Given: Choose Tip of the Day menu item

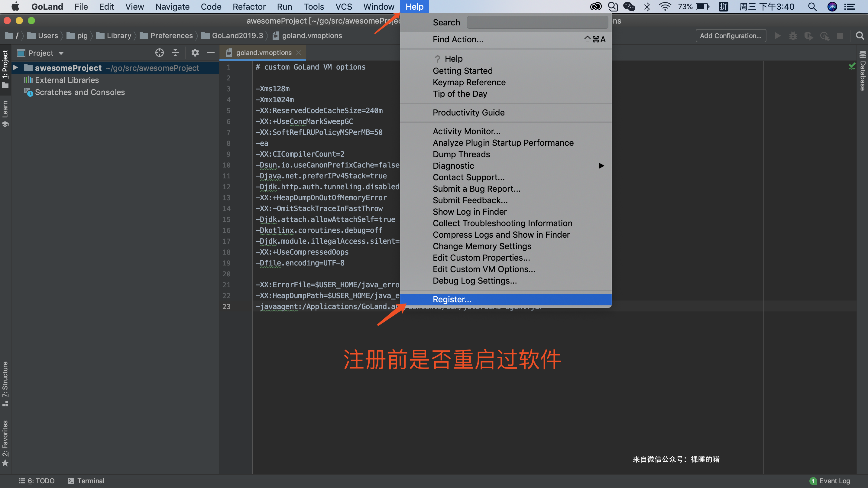Looking at the screenshot, I should [506, 94].
